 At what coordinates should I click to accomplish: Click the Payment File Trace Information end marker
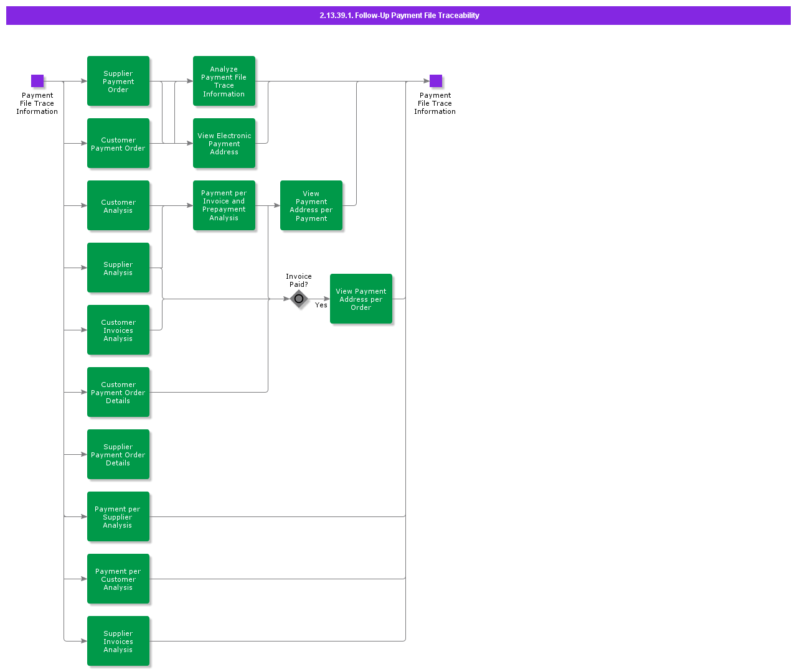pyautogui.click(x=435, y=80)
